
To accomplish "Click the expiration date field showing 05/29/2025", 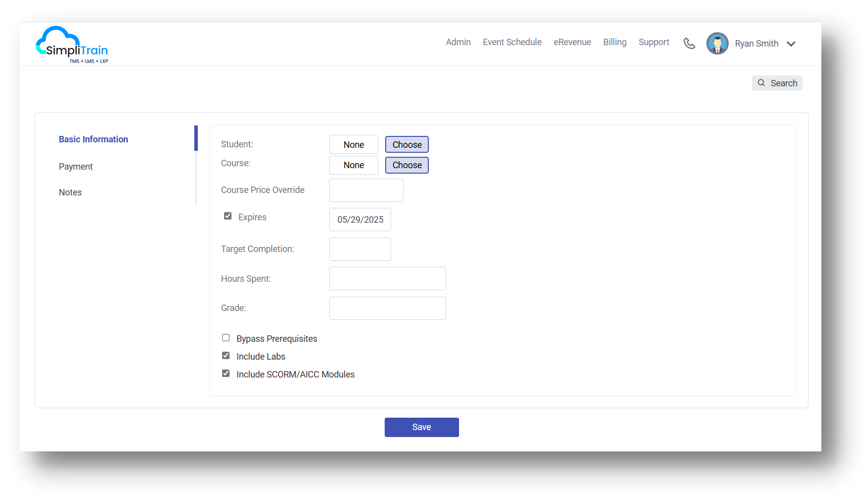I will [360, 219].
